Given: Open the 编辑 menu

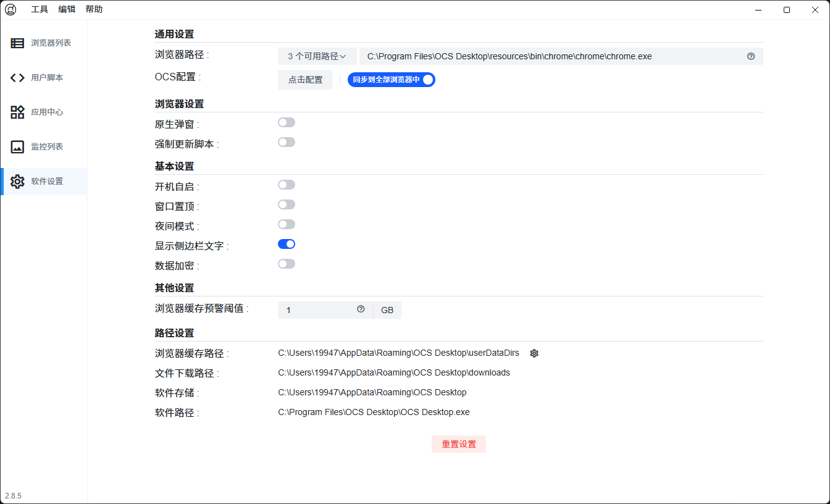Looking at the screenshot, I should tap(67, 9).
